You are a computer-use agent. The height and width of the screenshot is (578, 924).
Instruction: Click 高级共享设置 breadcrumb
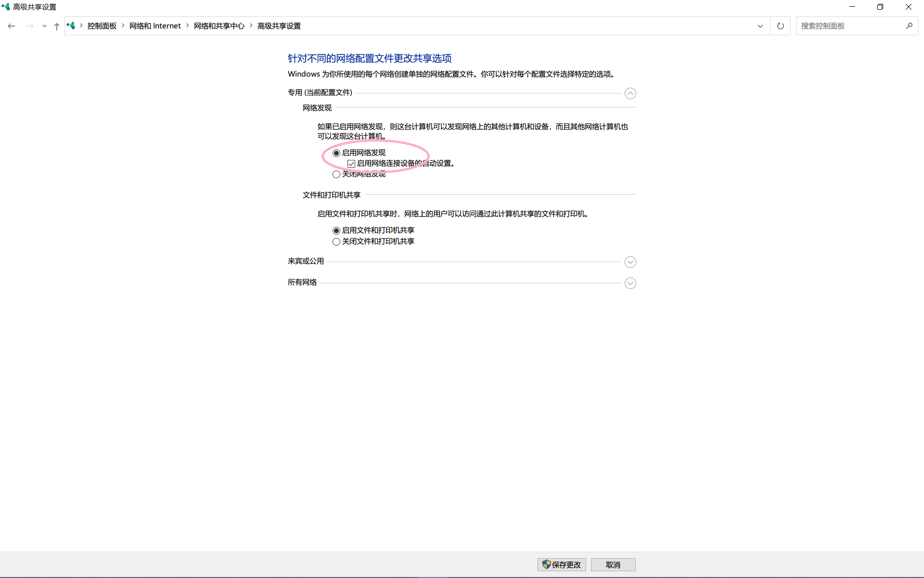279,26
